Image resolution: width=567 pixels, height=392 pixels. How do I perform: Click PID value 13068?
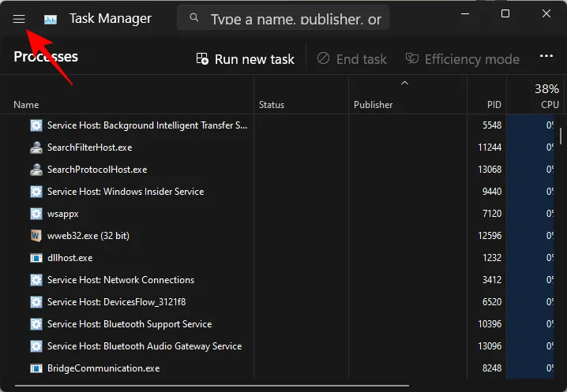point(490,170)
